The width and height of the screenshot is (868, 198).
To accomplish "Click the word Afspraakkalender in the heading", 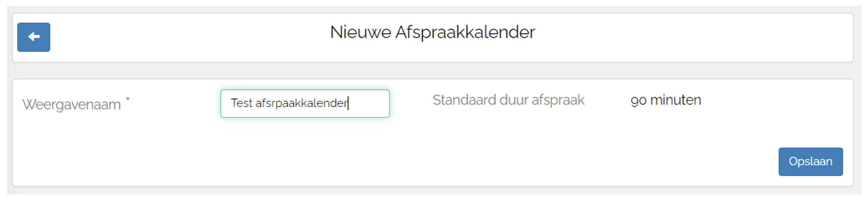I will click(465, 32).
